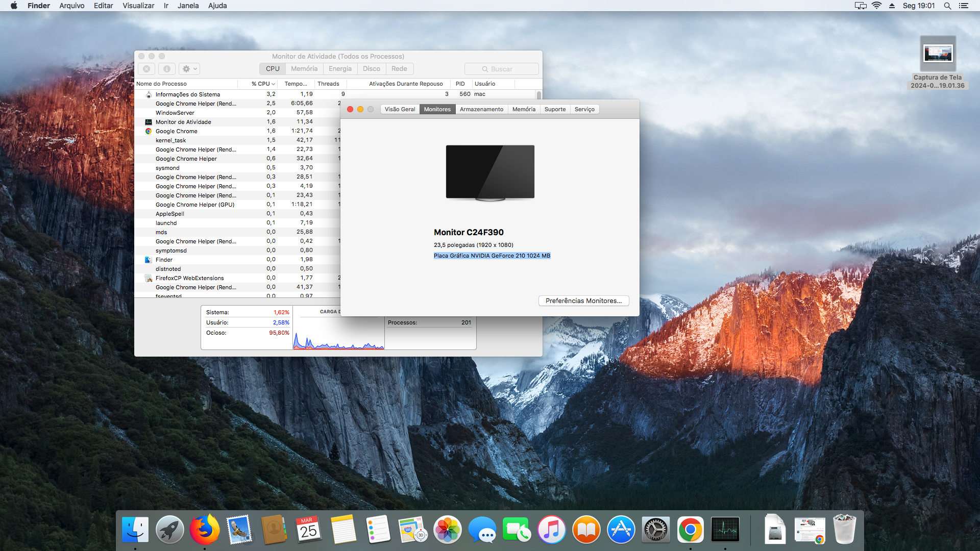Click the quit process (X) toolbar icon
This screenshot has width=980, height=551.
(x=146, y=69)
